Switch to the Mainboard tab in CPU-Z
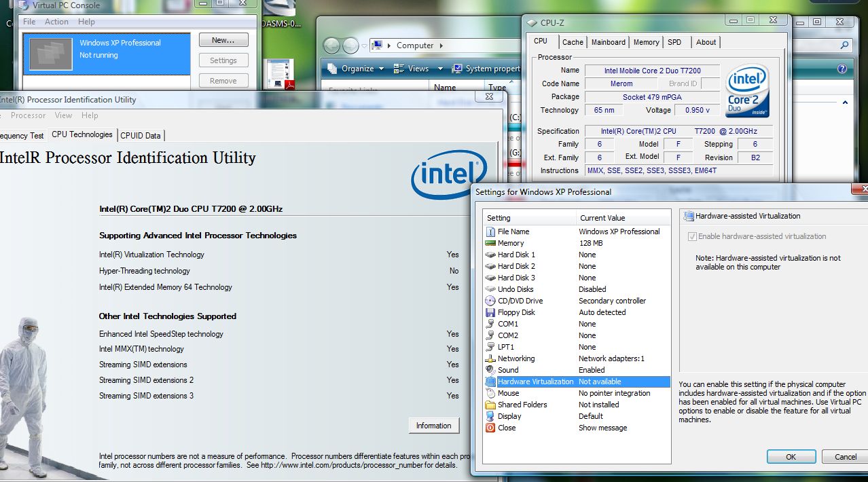The width and height of the screenshot is (868, 482). pos(609,42)
